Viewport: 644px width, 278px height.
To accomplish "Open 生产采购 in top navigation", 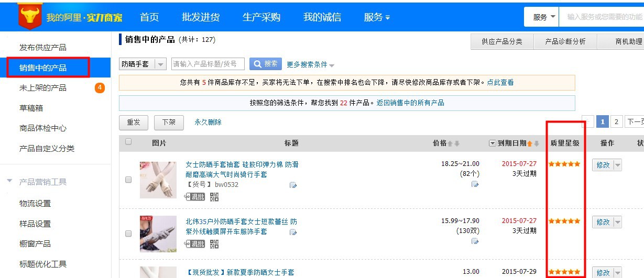I will pos(261,17).
